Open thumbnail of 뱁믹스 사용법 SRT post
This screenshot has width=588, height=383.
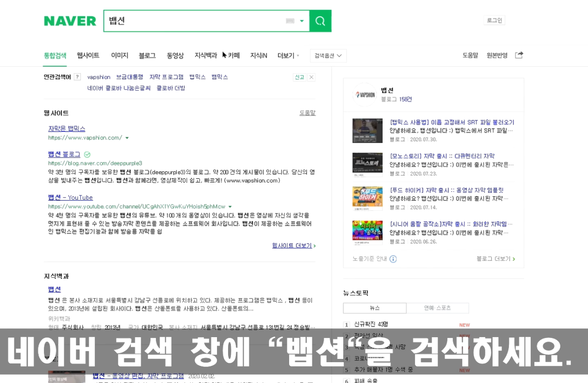(367, 131)
